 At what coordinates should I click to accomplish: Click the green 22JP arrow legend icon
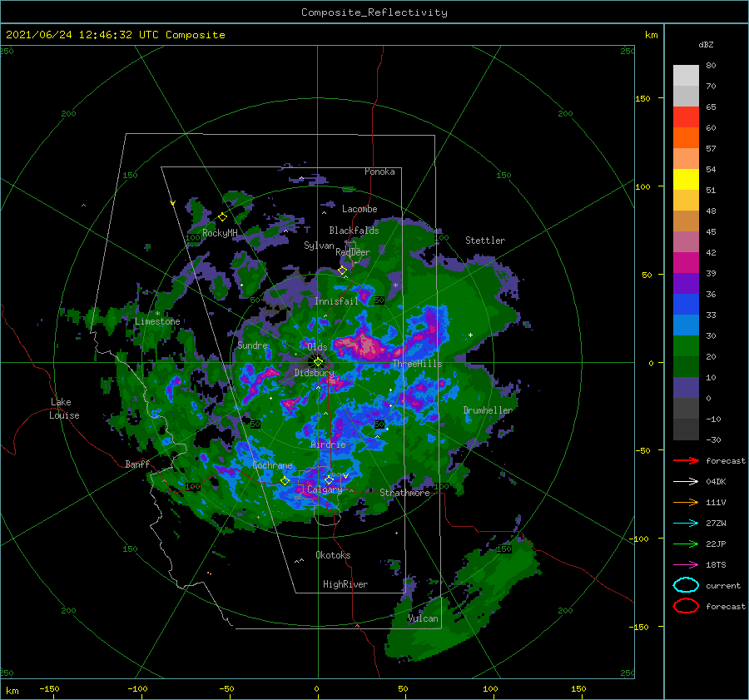click(686, 544)
